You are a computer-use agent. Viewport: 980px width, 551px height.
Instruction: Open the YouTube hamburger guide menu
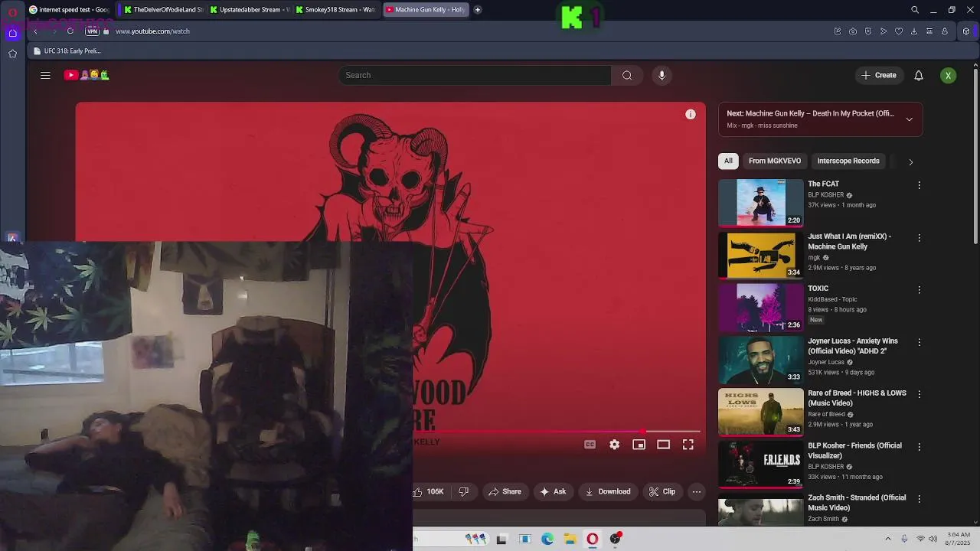pyautogui.click(x=45, y=75)
